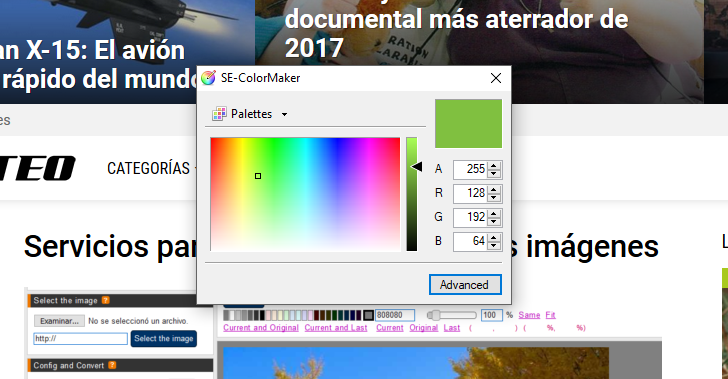Viewport: 728px width, 379px height.
Task: Open the Palettes dropdown in SE-ColorMaker
Action: (x=250, y=114)
